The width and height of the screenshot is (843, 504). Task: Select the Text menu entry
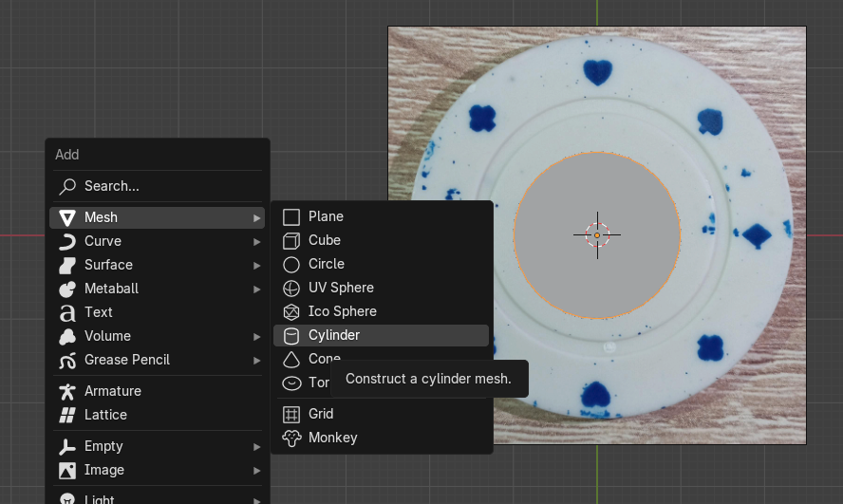point(99,312)
